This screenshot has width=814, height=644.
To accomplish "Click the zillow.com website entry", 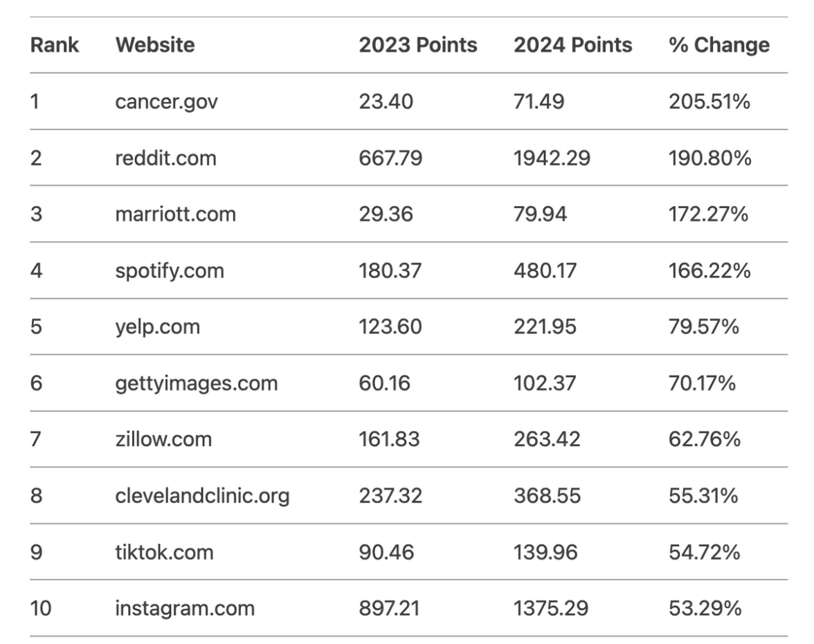I will tap(163, 439).
